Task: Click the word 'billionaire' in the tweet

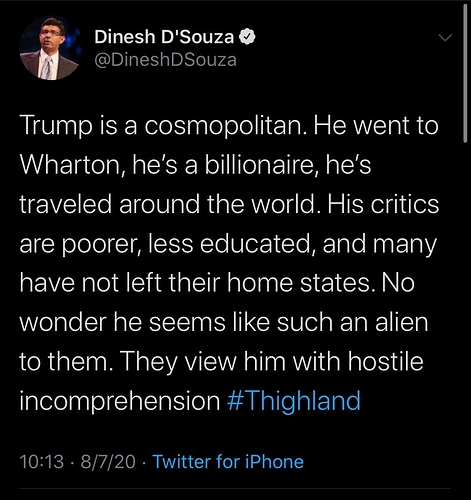Action: coord(261,165)
